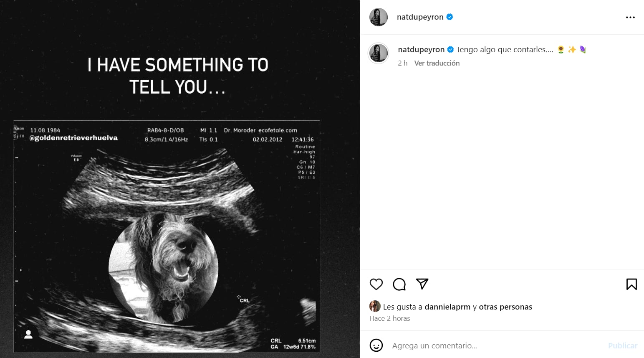Save the post with the bookmark icon
Screen dimensions: 644x358
631,284
